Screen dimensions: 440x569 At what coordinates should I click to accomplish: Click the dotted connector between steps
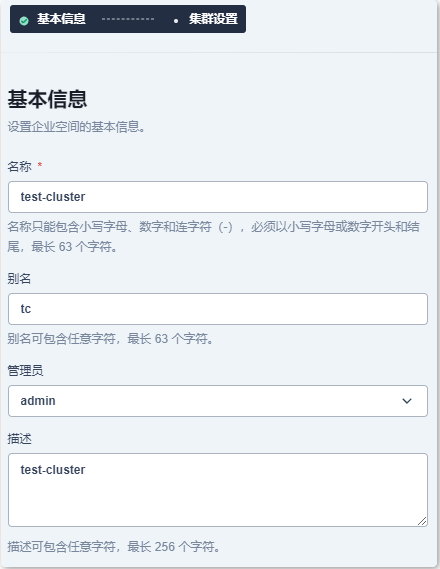[x=128, y=19]
